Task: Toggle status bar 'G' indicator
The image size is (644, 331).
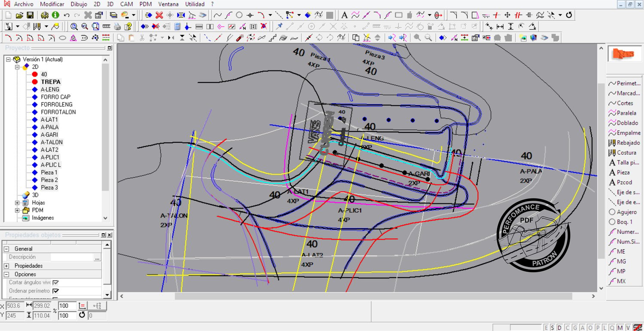Action: click(x=575, y=328)
